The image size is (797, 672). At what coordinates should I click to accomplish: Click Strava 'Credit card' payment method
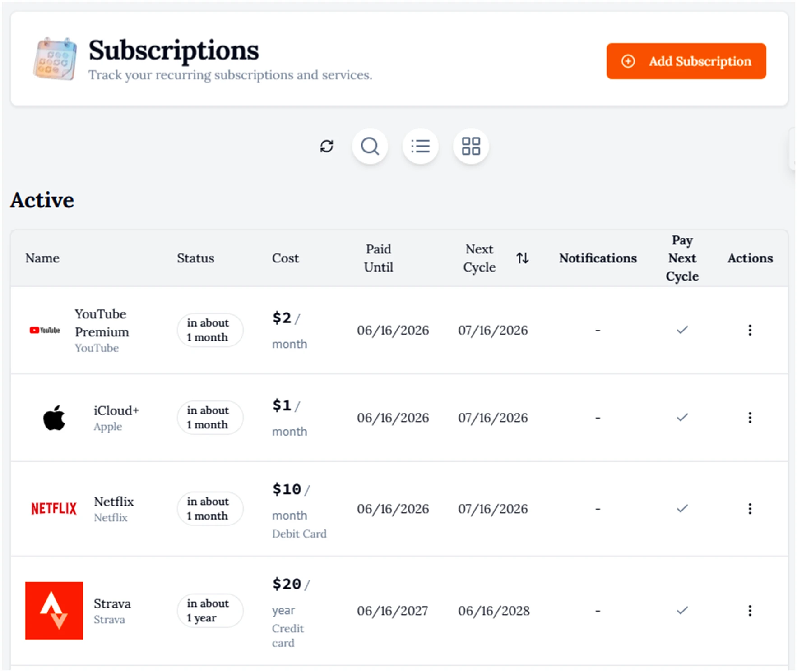(x=288, y=636)
